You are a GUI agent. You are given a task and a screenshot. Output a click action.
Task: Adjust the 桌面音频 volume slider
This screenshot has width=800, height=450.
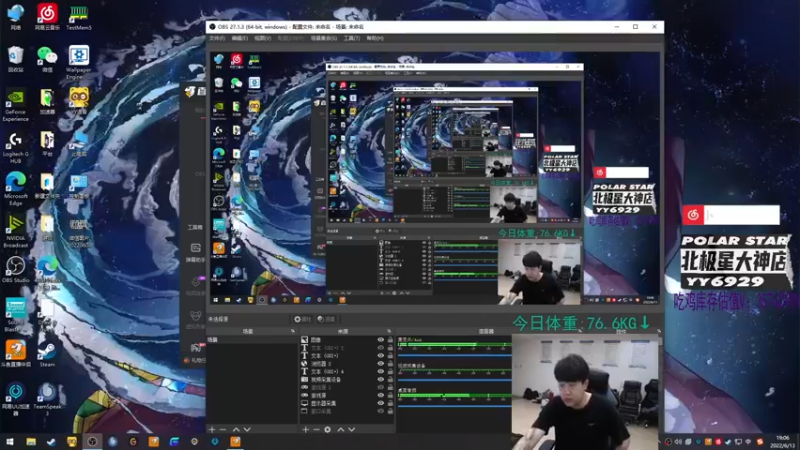(454, 406)
